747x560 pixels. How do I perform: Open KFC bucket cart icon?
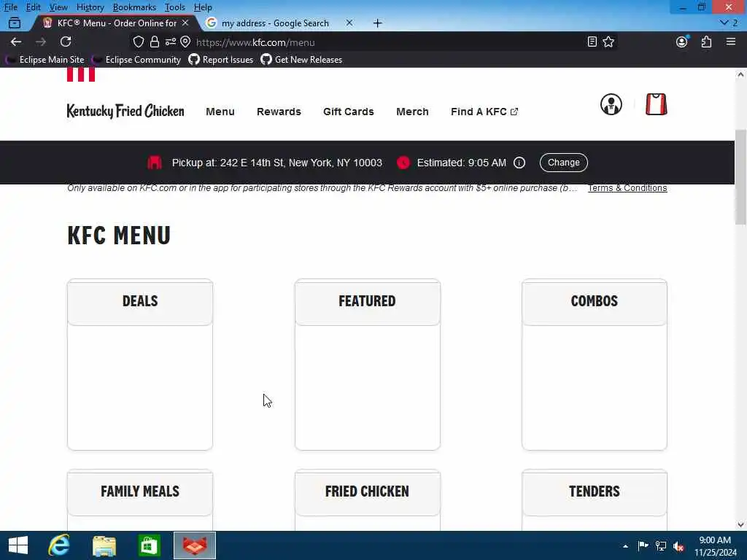tap(656, 104)
